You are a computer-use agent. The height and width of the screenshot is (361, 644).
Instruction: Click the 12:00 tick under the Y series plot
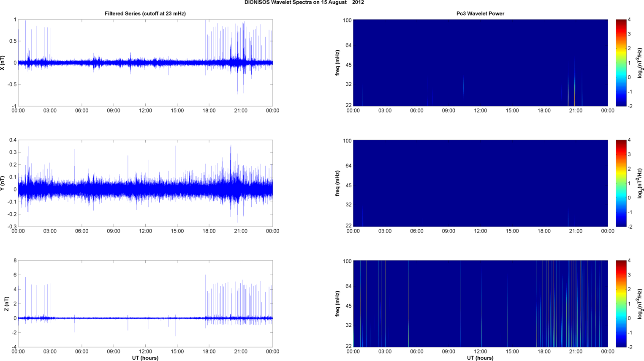145,231
